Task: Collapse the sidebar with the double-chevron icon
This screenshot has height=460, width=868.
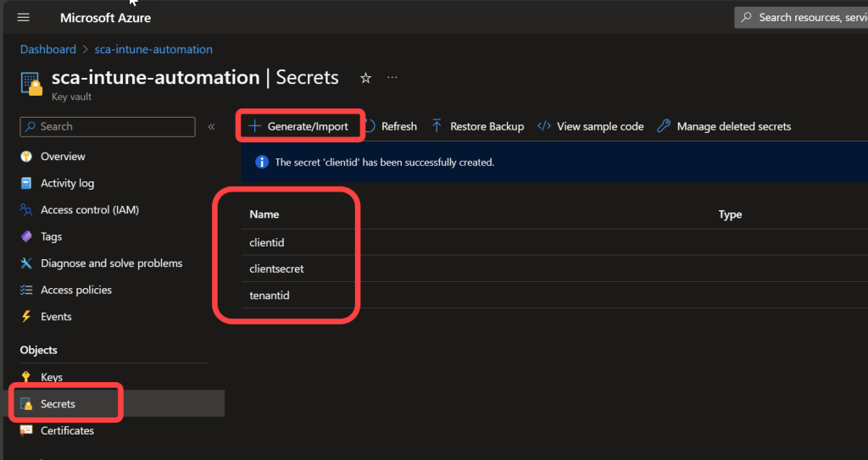Action: point(211,127)
